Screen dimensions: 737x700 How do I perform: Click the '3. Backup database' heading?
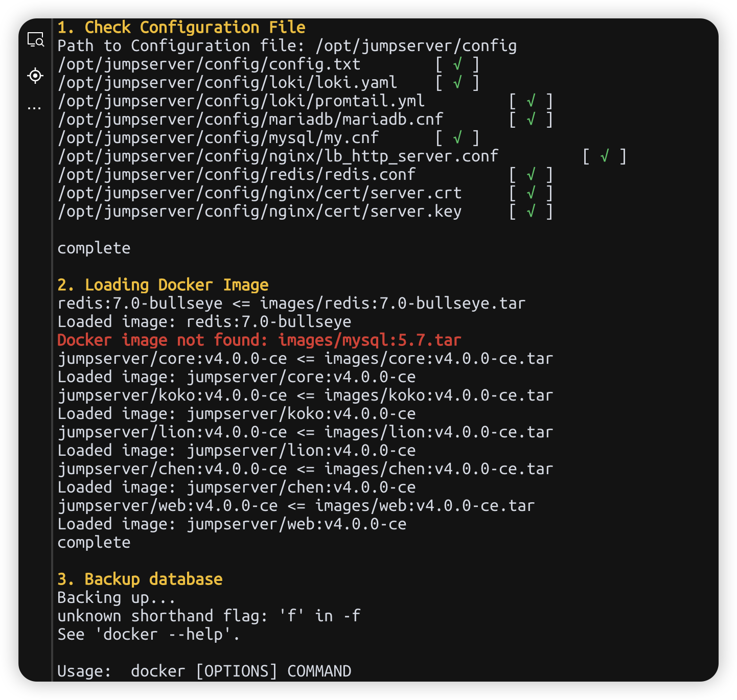click(x=140, y=579)
